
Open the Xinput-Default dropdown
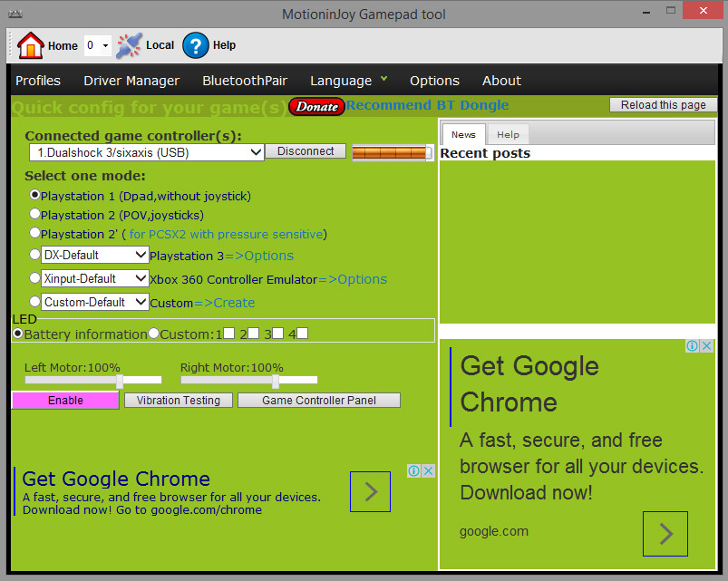94,278
